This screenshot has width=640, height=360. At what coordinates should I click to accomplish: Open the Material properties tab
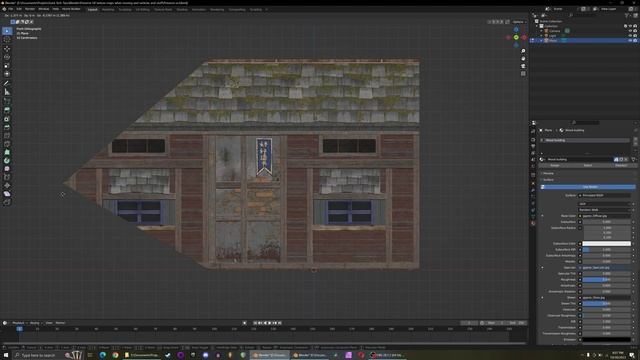click(x=533, y=223)
